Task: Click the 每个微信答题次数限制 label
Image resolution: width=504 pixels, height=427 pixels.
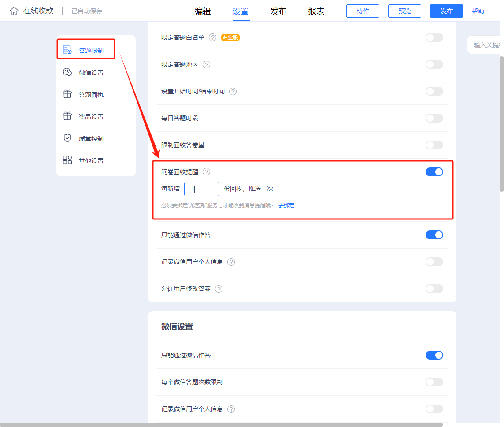Action: 192,382
